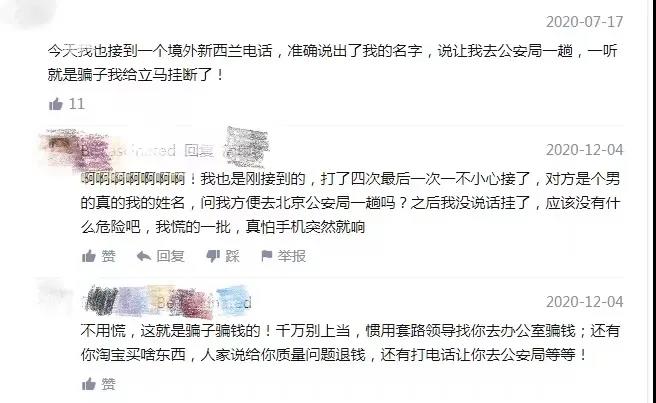Click the thumbs-down 踩 icon
The width and height of the screenshot is (656, 403).
pos(213,256)
